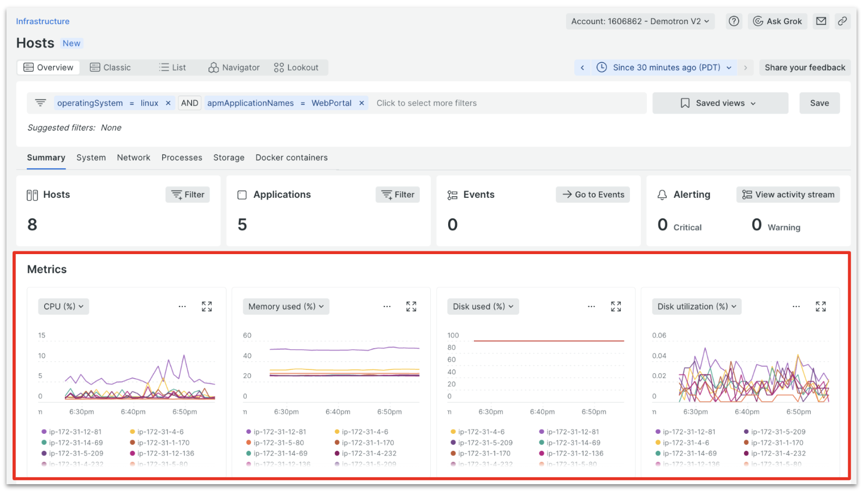Change the Memory used (%) metric dropdown
Screen dimensions: 868x494
[286, 307]
